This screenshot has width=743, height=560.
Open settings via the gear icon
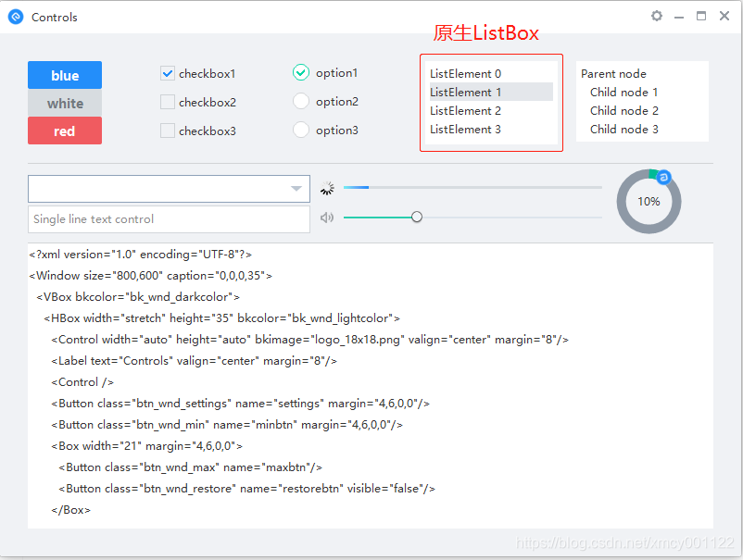pyautogui.click(x=656, y=16)
